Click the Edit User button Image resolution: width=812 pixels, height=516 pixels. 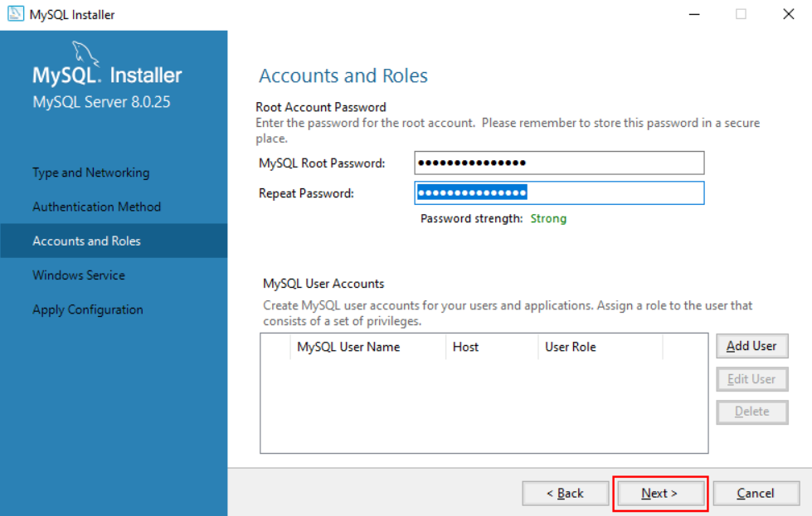point(752,379)
